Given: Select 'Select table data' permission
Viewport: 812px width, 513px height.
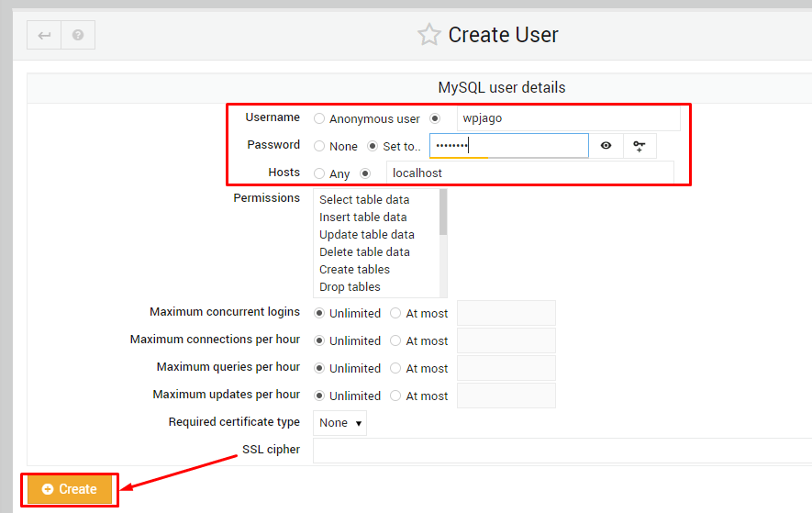Looking at the screenshot, I should click(364, 199).
